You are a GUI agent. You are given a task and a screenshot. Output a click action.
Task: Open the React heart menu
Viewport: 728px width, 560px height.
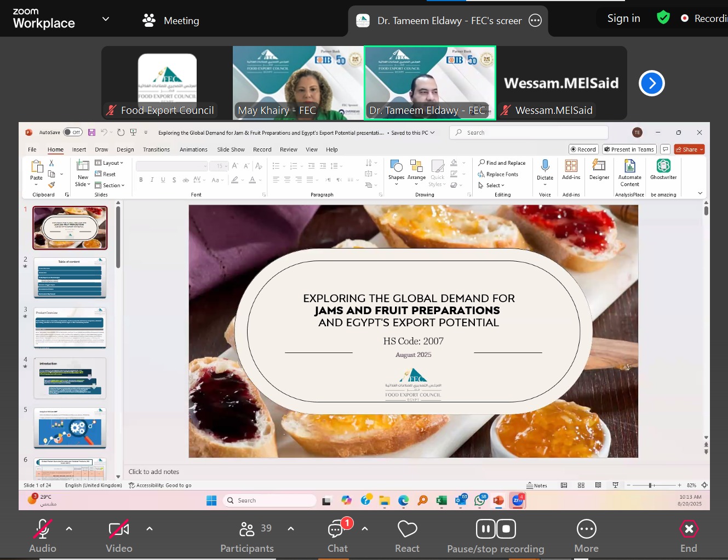pyautogui.click(x=407, y=536)
